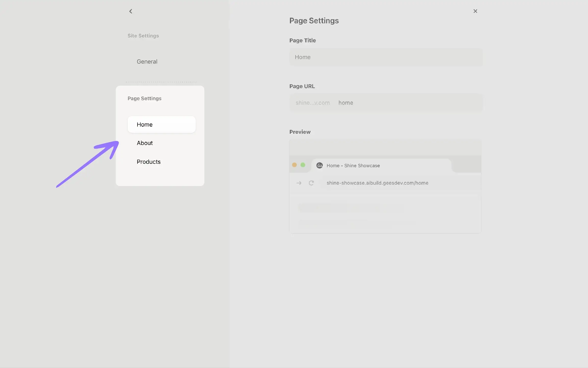Click the Page URL label
Image resolution: width=588 pixels, height=368 pixels.
coord(302,86)
